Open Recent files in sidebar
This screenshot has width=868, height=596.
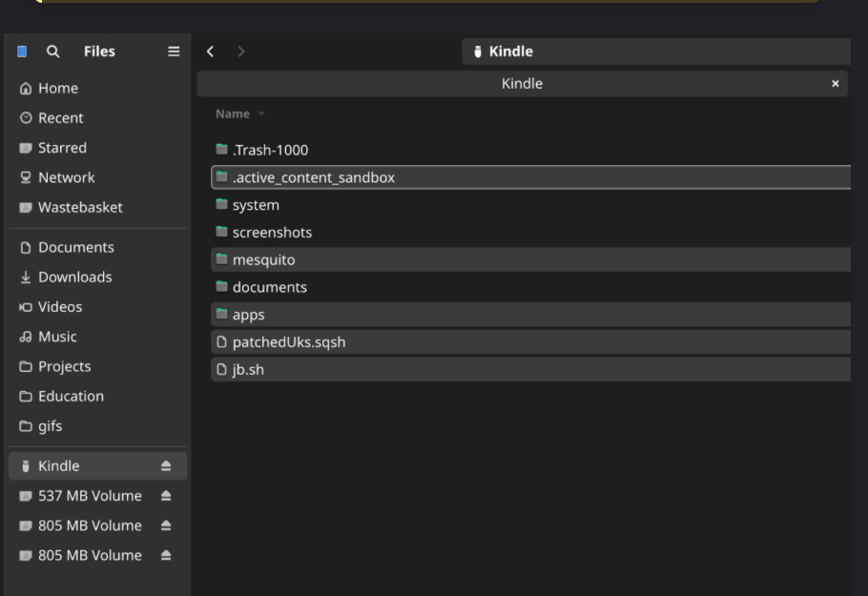coord(60,118)
